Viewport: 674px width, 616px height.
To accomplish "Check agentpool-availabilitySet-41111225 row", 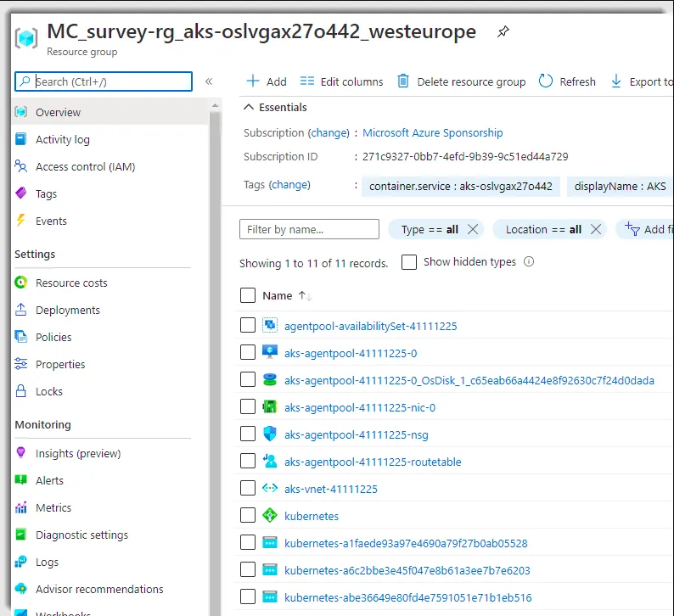I will tap(248, 325).
